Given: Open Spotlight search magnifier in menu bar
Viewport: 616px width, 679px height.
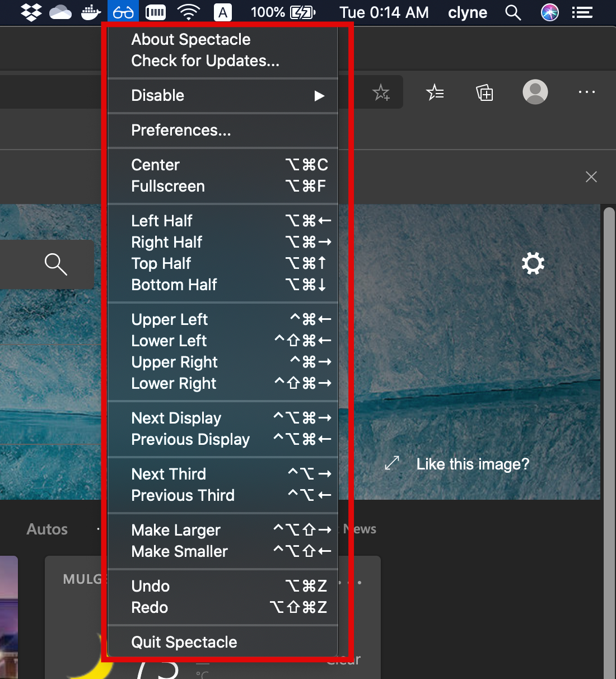Looking at the screenshot, I should (x=513, y=12).
